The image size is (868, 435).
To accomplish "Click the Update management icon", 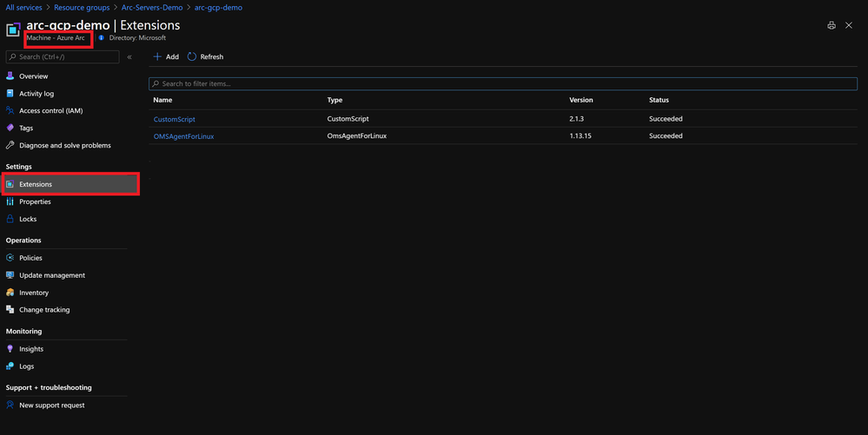I will pos(10,275).
